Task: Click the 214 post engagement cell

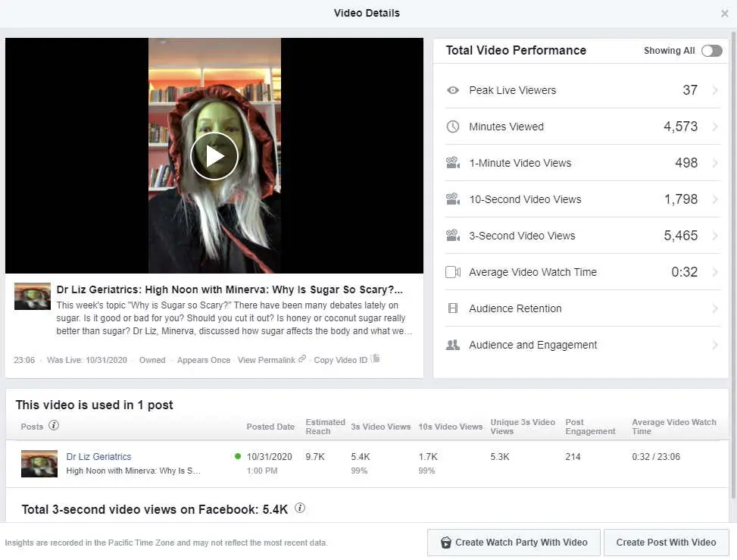Action: click(x=573, y=456)
